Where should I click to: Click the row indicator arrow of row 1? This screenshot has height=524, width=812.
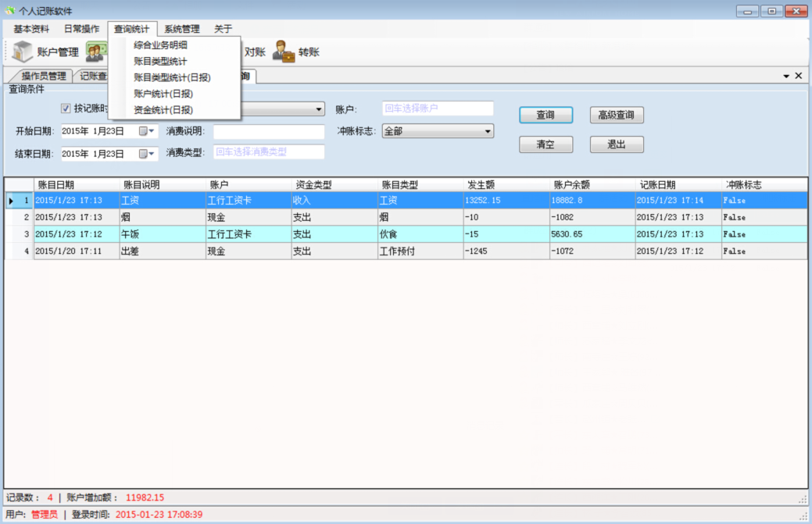pyautogui.click(x=11, y=201)
